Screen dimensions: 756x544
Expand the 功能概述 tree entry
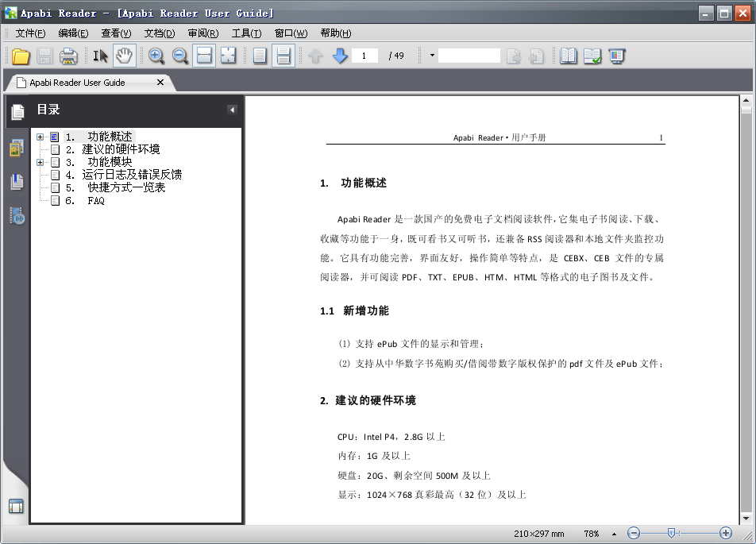pyautogui.click(x=40, y=136)
